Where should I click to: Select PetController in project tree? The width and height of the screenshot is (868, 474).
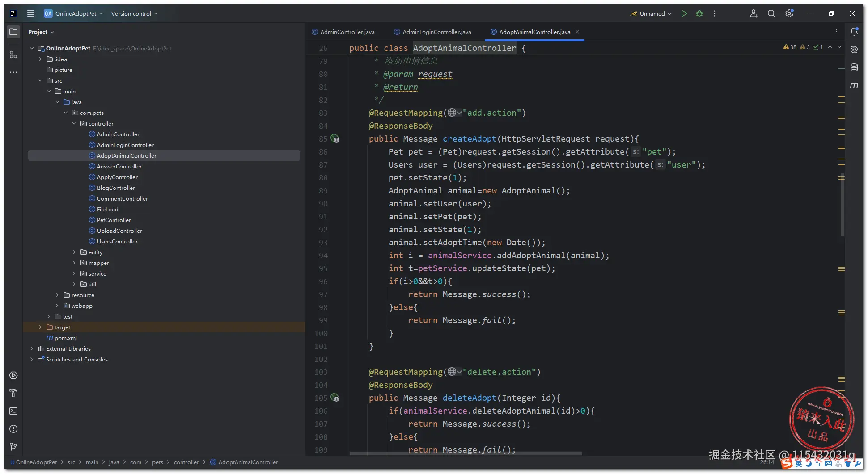(x=114, y=220)
